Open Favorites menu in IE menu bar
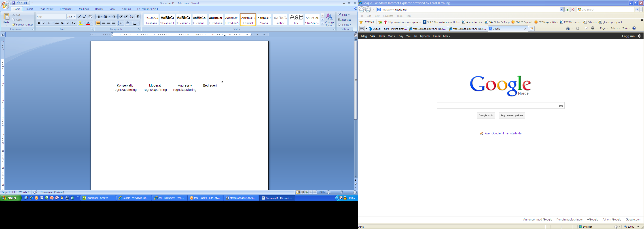644x229 pixels. tap(388, 16)
